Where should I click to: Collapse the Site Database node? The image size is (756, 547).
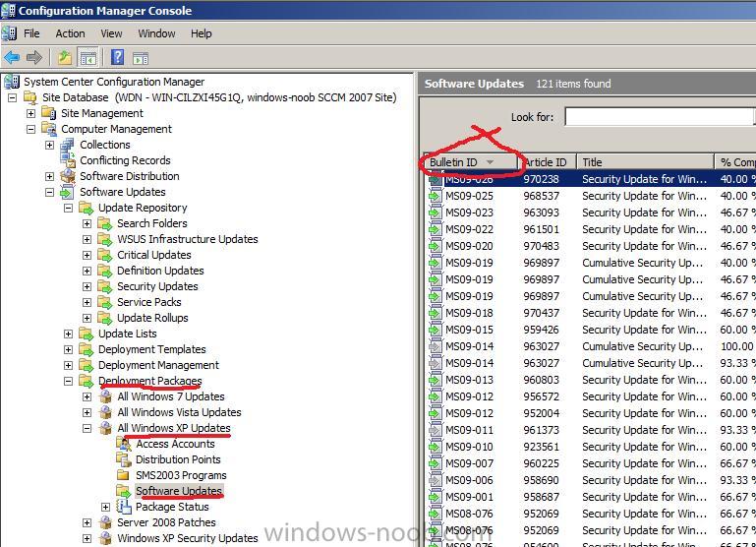(13, 98)
